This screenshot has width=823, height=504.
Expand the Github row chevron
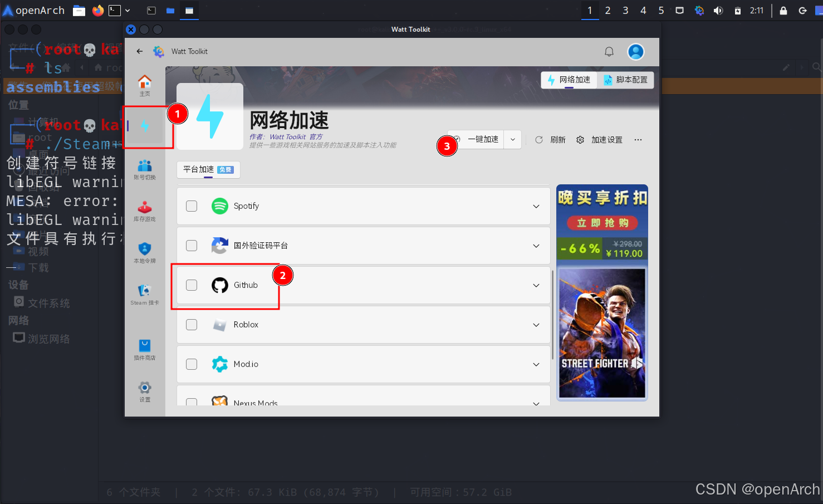click(x=536, y=286)
